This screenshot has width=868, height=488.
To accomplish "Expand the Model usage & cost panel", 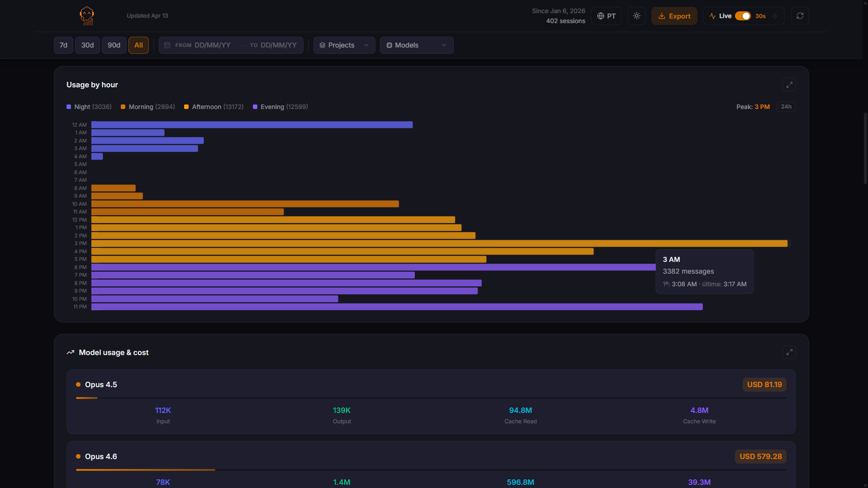I will (x=789, y=352).
